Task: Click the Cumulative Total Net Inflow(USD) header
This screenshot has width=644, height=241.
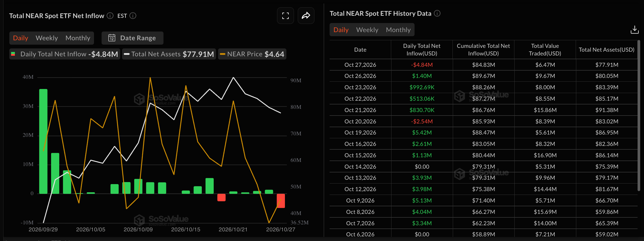Action: click(483, 50)
